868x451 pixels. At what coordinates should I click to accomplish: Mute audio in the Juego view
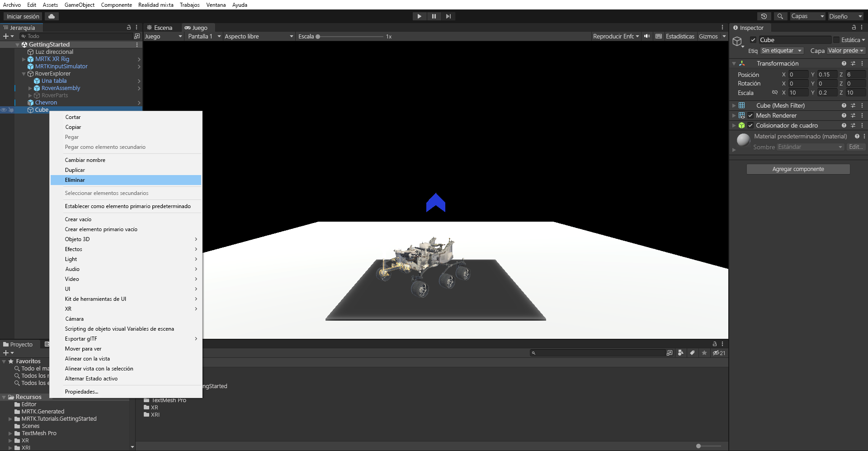click(647, 36)
